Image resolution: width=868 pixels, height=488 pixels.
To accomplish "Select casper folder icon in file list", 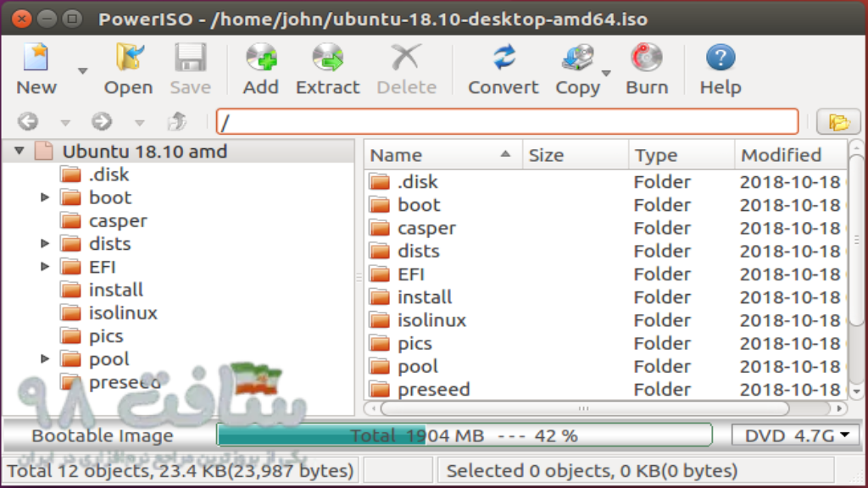I will tap(380, 228).
